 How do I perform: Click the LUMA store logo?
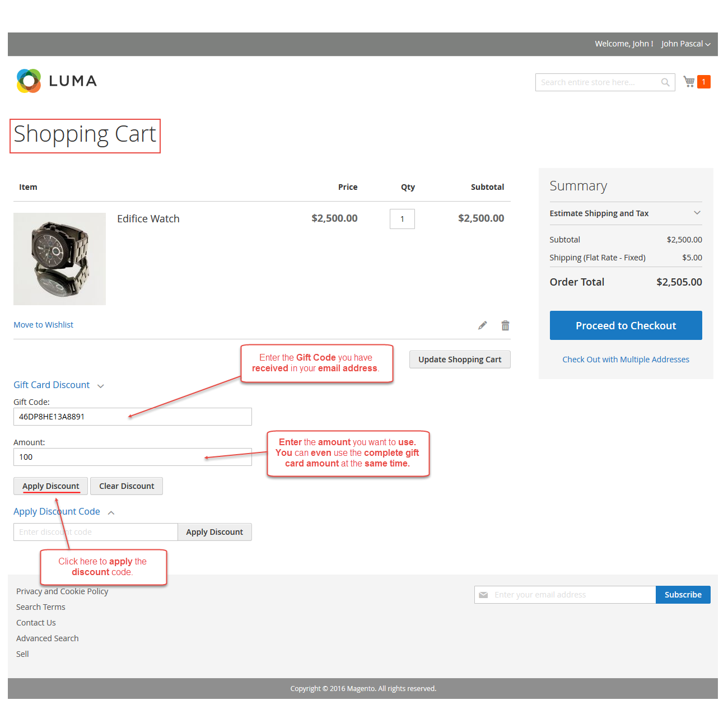click(x=57, y=81)
